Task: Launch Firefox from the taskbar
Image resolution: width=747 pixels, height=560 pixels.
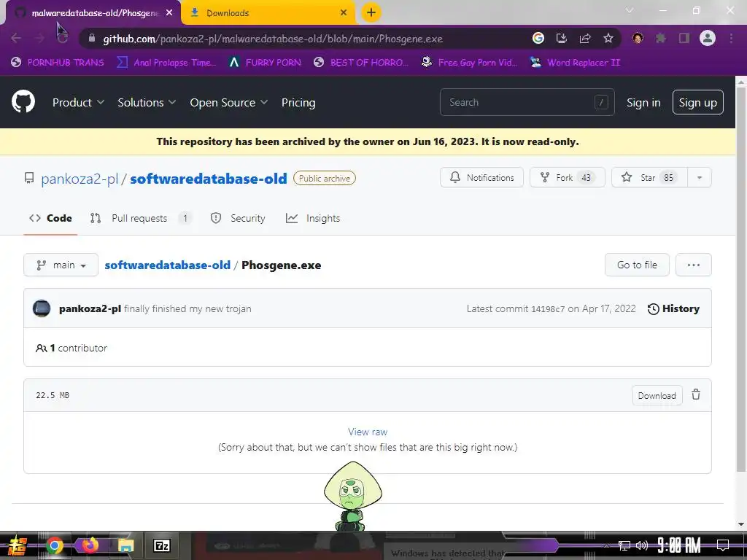Action: (90, 545)
